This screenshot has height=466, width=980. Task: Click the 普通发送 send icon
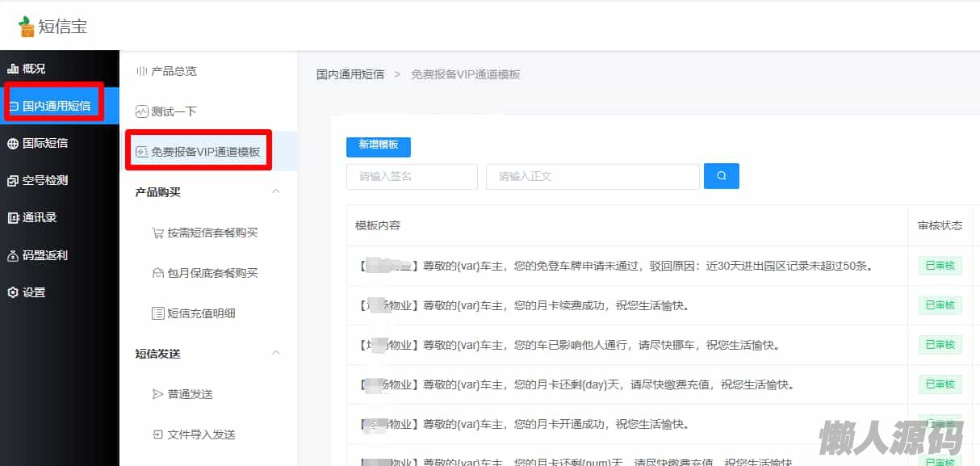[x=158, y=394]
